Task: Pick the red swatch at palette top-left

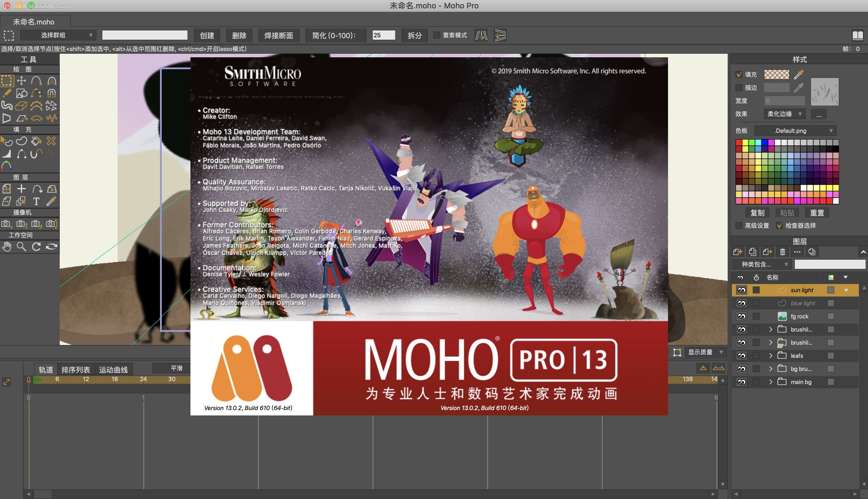Action: pos(739,143)
